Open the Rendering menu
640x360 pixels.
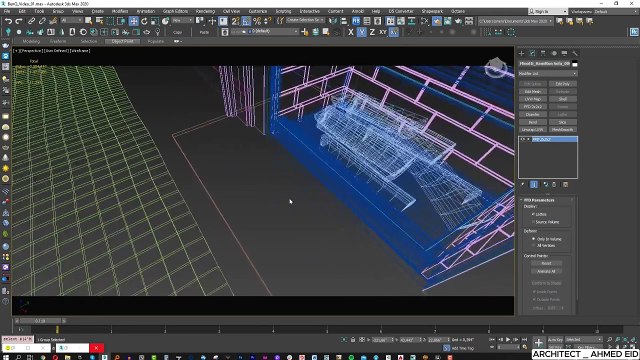(205, 11)
